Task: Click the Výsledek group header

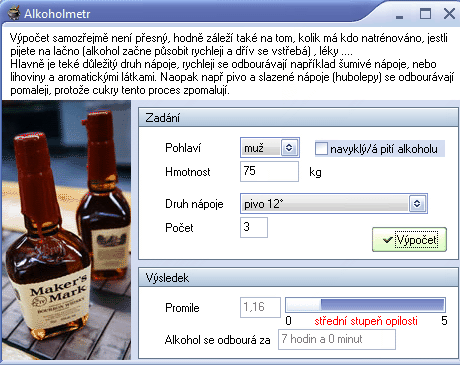Action: 298,277
